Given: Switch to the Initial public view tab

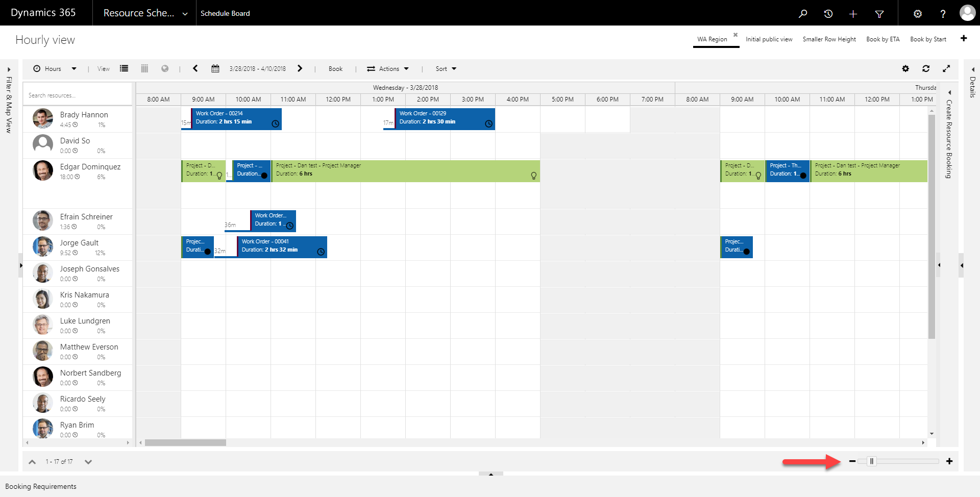Looking at the screenshot, I should pos(769,39).
